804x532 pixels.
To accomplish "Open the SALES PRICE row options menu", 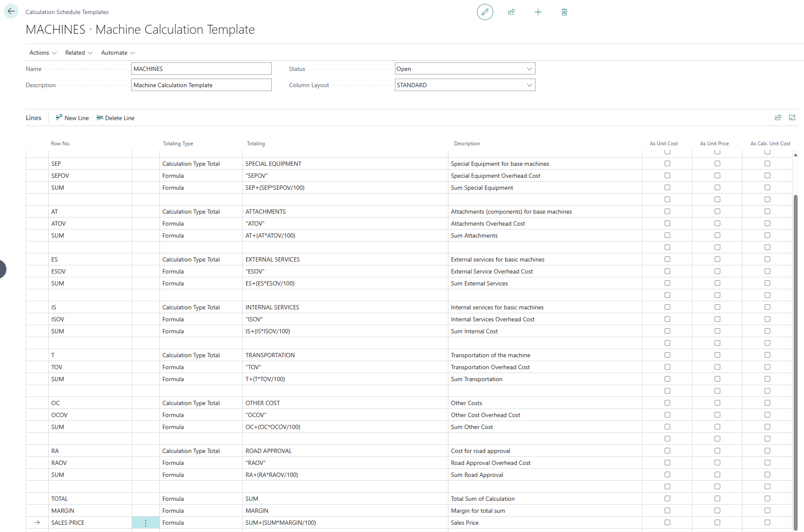I will coord(145,523).
